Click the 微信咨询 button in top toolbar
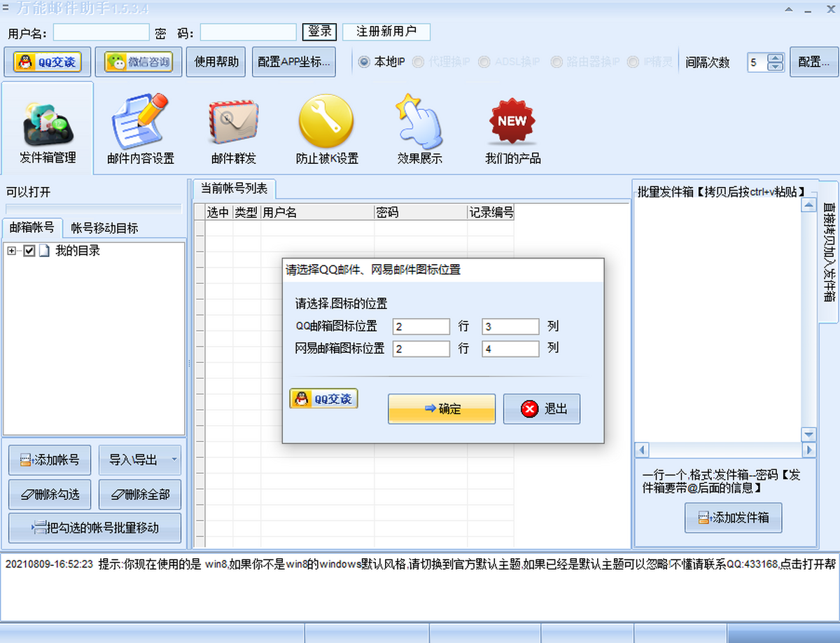This screenshot has width=840, height=643. pyautogui.click(x=139, y=62)
